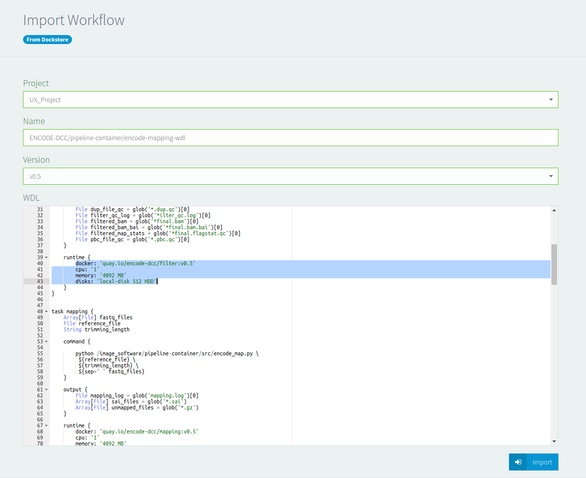This screenshot has height=478, width=586.
Task: Click the 'String trimming_length' line
Action: (x=97, y=330)
